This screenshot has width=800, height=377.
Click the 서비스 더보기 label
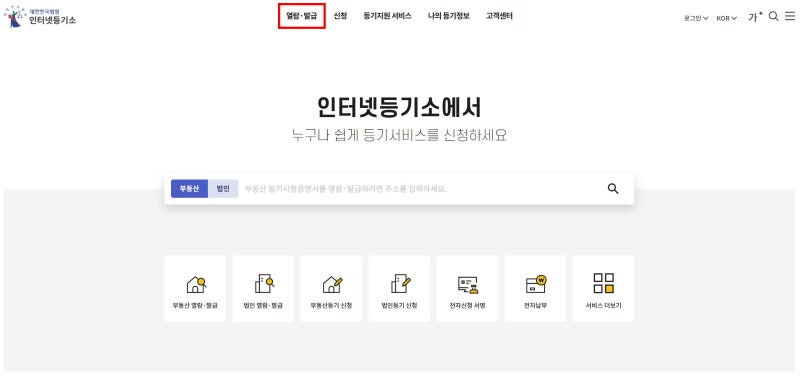[x=604, y=306]
